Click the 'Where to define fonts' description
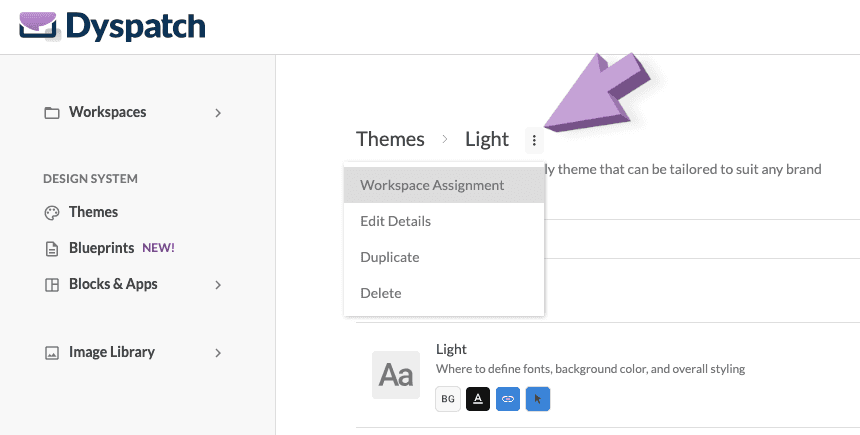The image size is (860, 435). click(591, 369)
